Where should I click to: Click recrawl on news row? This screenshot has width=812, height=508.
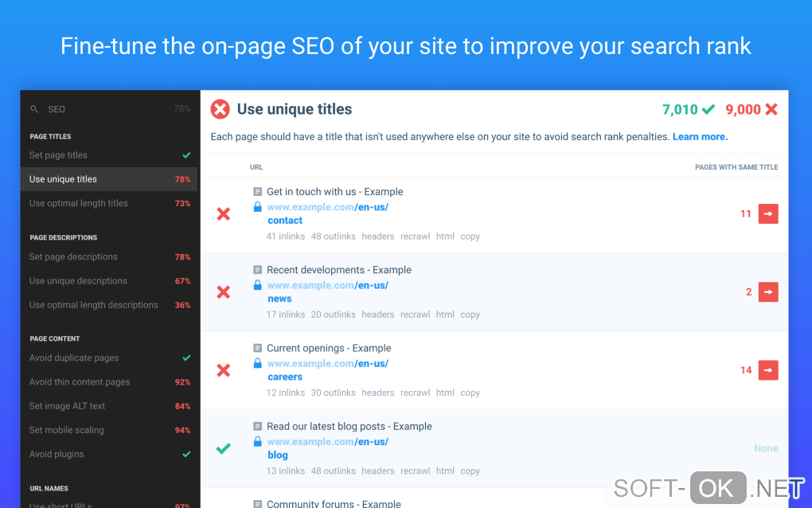416,315
